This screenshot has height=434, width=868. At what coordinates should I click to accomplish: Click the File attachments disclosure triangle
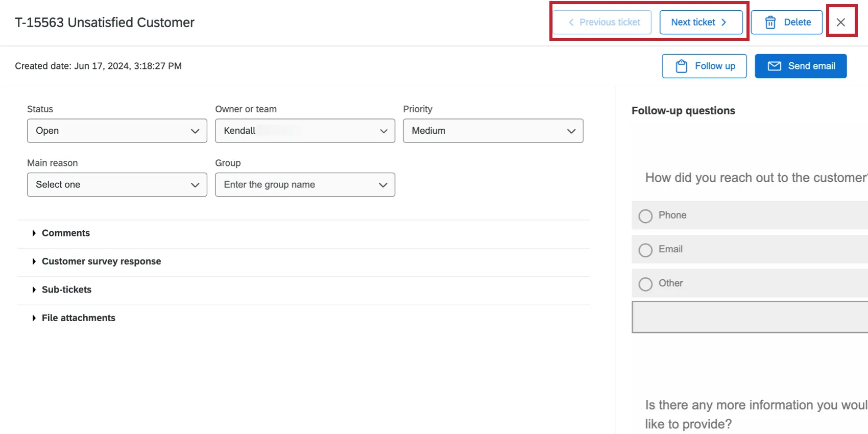tap(34, 318)
